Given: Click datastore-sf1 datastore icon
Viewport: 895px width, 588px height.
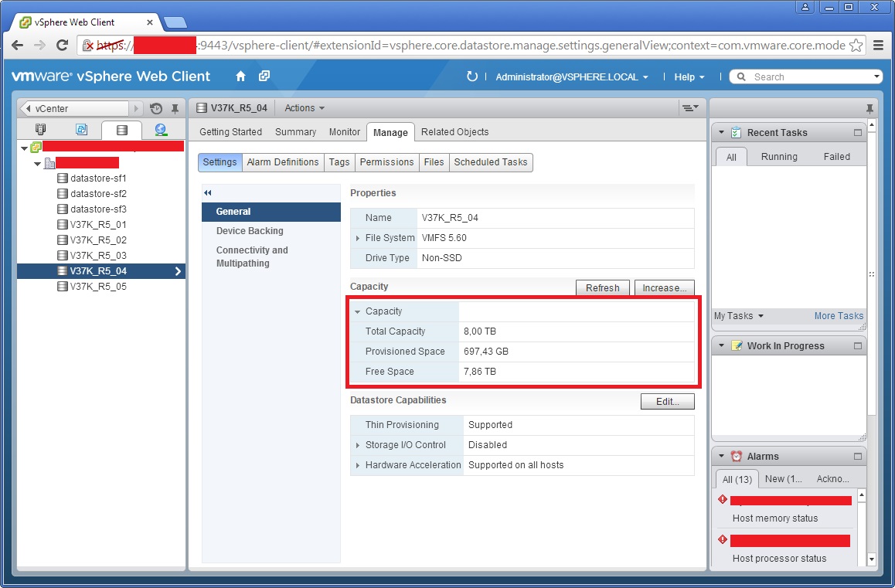Looking at the screenshot, I should click(63, 178).
